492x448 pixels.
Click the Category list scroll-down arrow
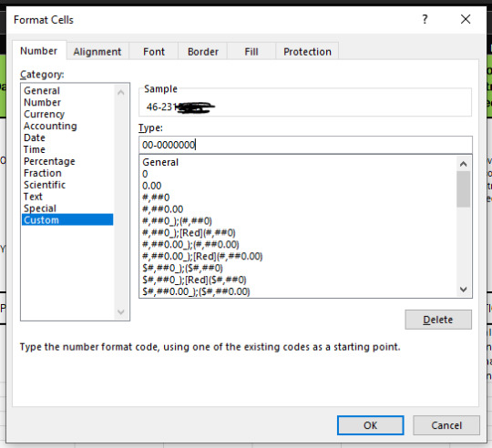coord(121,312)
